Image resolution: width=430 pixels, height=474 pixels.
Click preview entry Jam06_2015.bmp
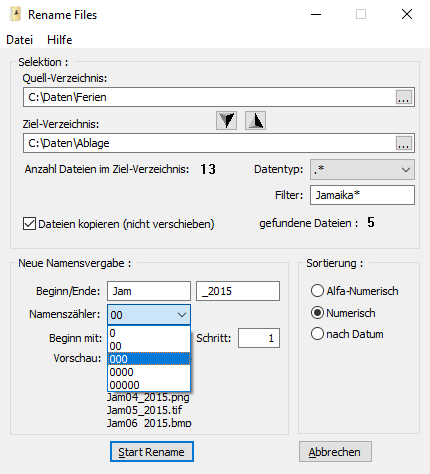pos(149,423)
